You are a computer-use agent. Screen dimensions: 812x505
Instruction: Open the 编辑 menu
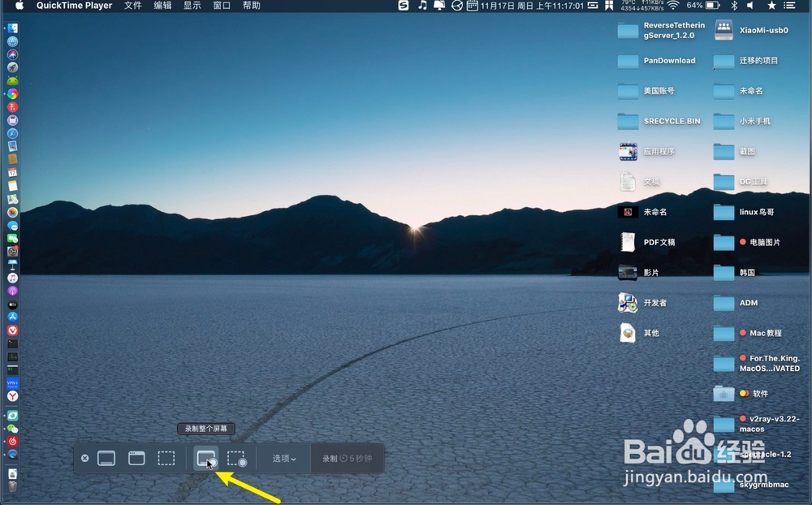pos(162,5)
